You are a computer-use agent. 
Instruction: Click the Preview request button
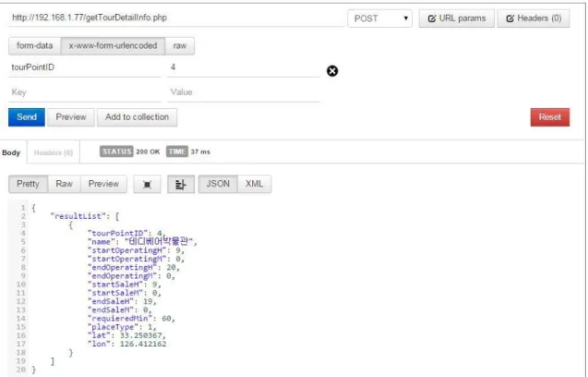tap(71, 117)
